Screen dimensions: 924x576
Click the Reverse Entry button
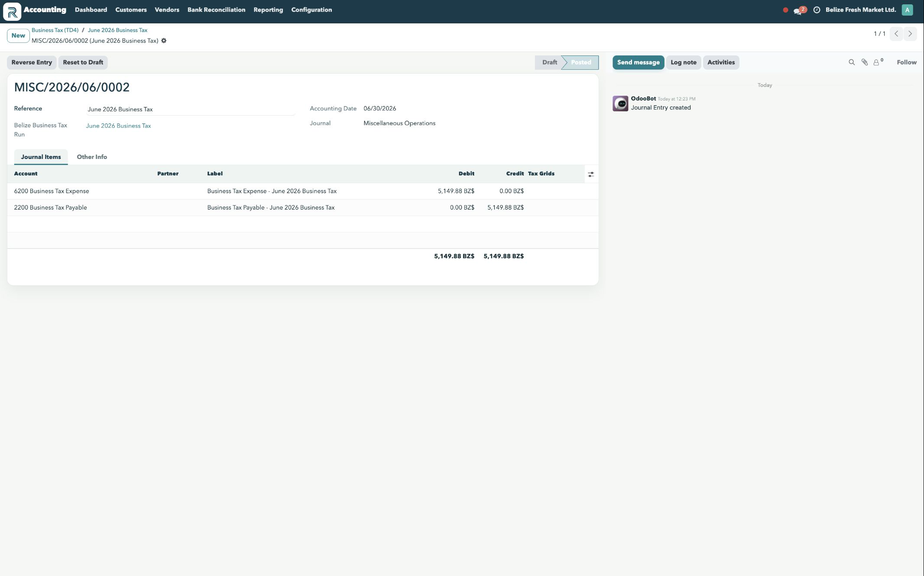32,62
